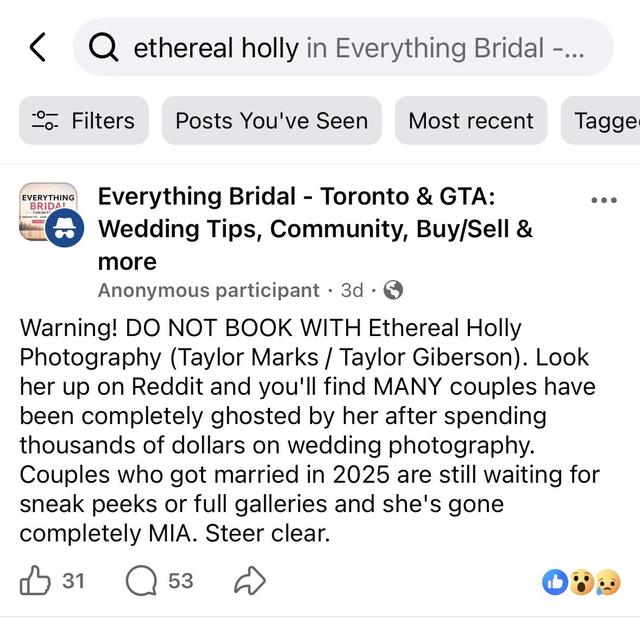
Task: Click the search magnifier icon
Action: [104, 47]
